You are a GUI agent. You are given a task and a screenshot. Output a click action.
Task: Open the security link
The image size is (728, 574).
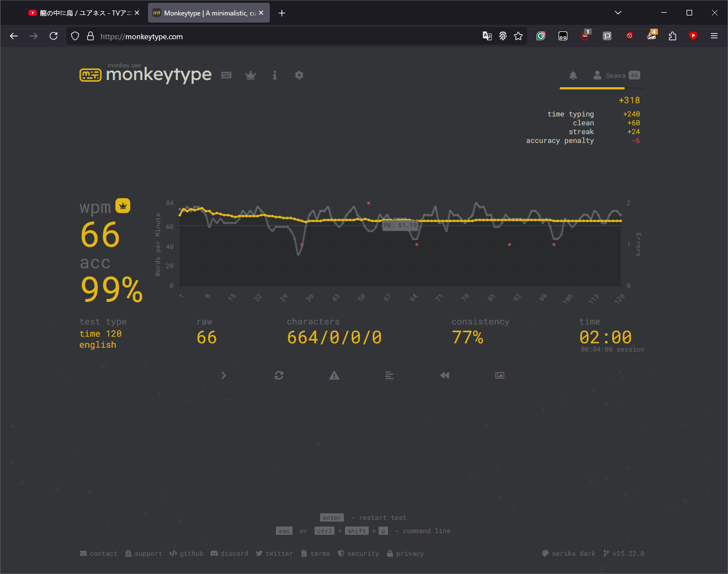click(x=358, y=554)
